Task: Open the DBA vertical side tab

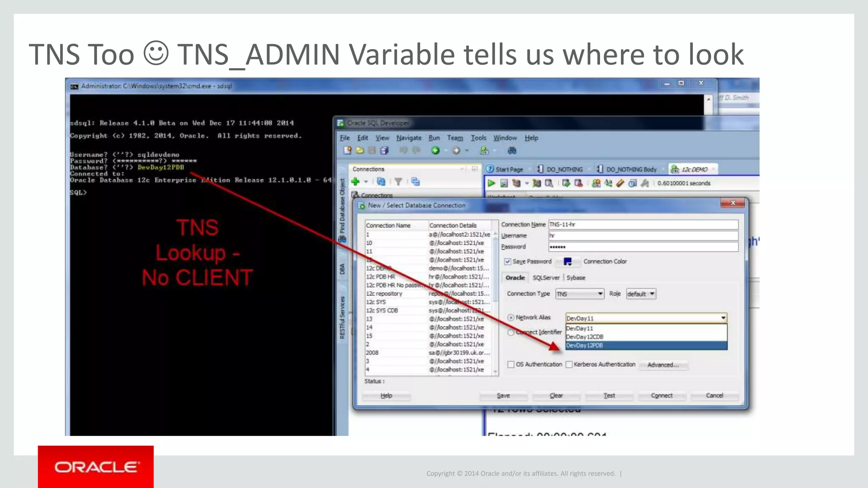Action: click(342, 269)
